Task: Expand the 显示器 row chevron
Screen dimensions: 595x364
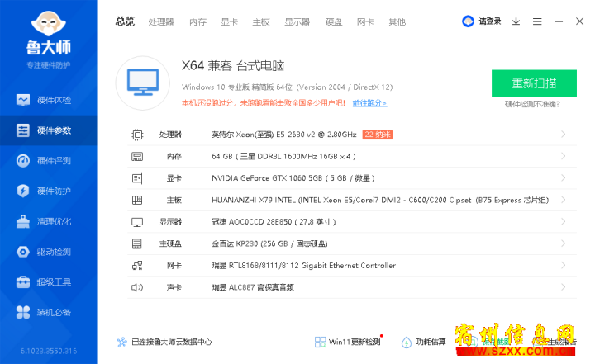Action: tap(564, 221)
